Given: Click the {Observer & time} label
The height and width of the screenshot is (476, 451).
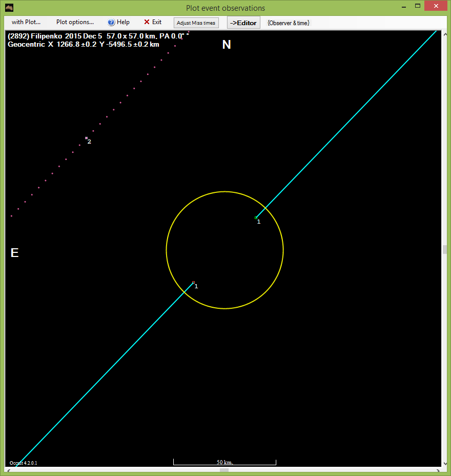Looking at the screenshot, I should click(289, 23).
